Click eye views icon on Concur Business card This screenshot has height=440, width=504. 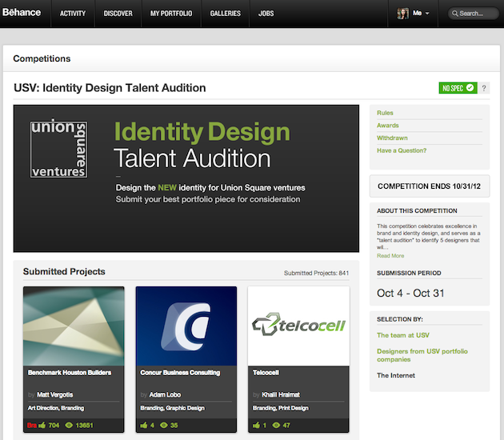tap(164, 426)
